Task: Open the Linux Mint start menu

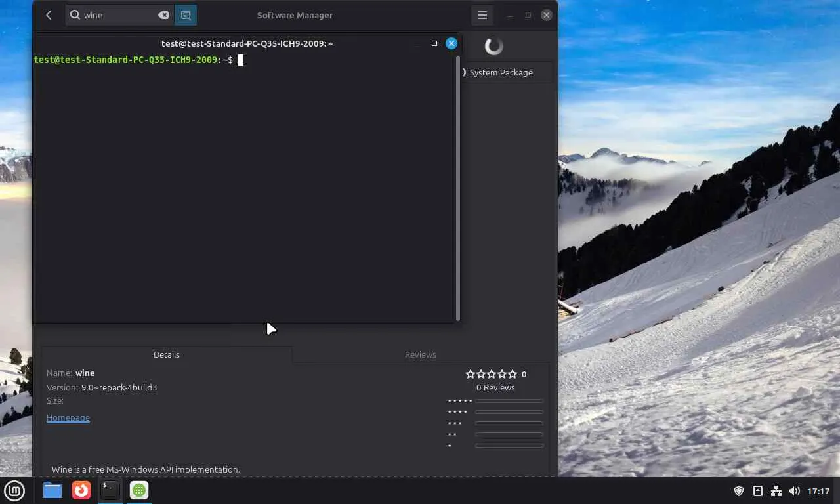Action: click(14, 490)
